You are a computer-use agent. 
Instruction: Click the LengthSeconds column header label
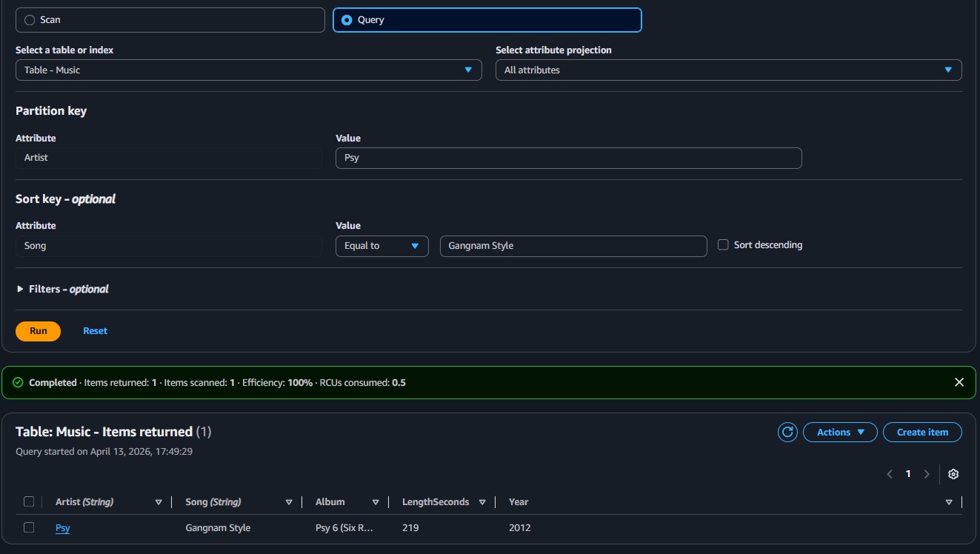pyautogui.click(x=436, y=502)
